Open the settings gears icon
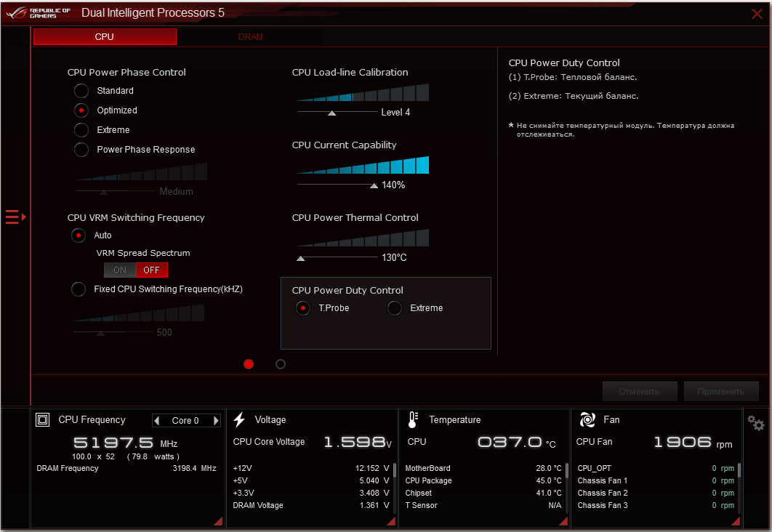Image resolution: width=772 pixels, height=532 pixels. (756, 423)
